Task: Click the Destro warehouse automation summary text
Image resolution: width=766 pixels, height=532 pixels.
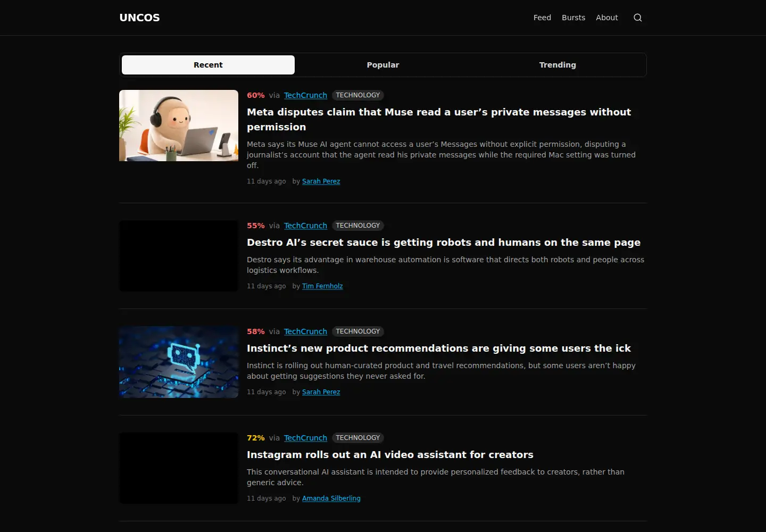Action: point(446,265)
